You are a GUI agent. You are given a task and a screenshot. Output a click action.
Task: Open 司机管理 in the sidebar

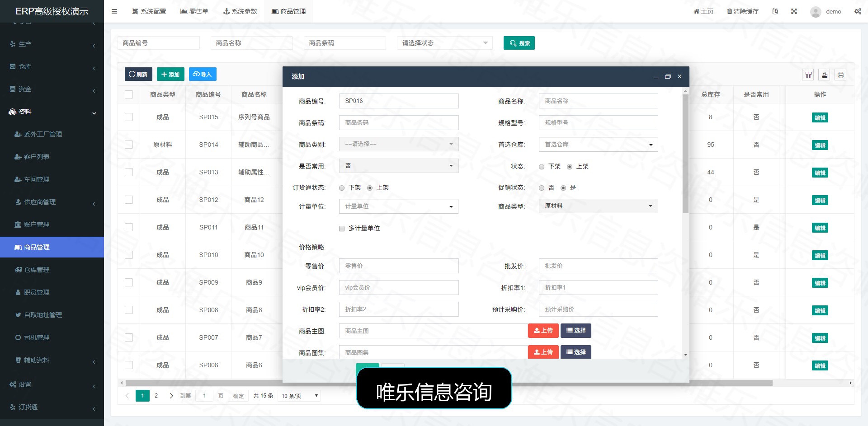37,337
